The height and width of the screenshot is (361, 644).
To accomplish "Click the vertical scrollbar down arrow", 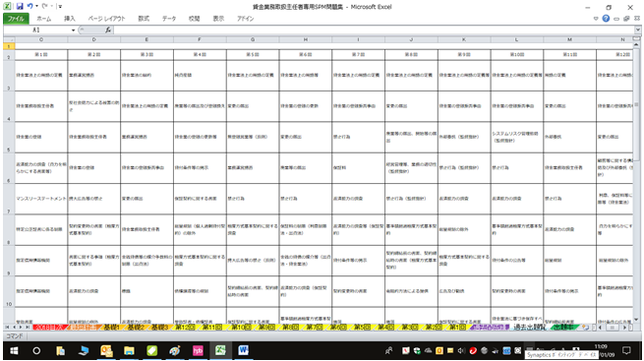I will pos(636,319).
